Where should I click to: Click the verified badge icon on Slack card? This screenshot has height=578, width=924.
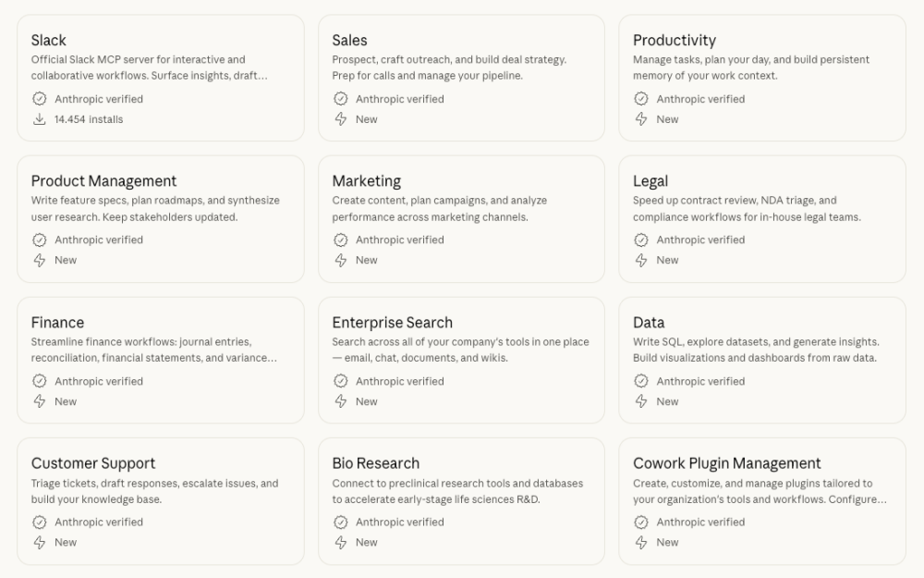click(40, 99)
